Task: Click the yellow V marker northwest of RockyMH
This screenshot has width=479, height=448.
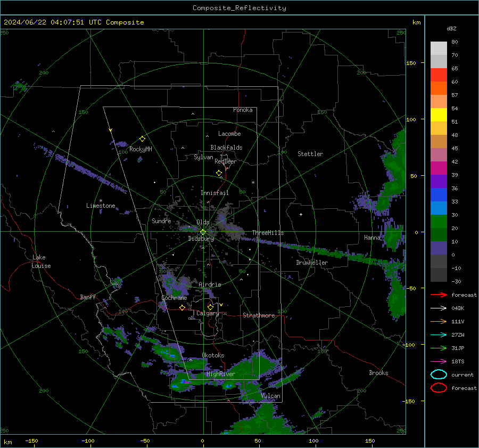Action: tap(111, 130)
